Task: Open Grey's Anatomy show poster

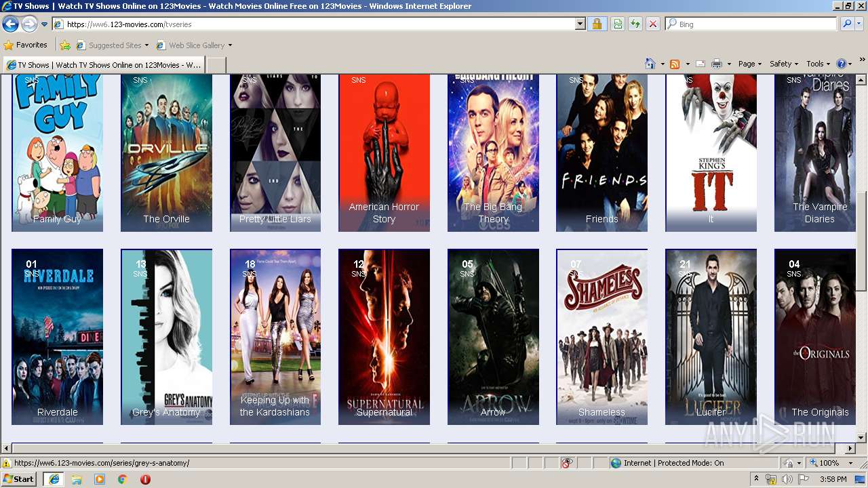Action: coord(166,337)
